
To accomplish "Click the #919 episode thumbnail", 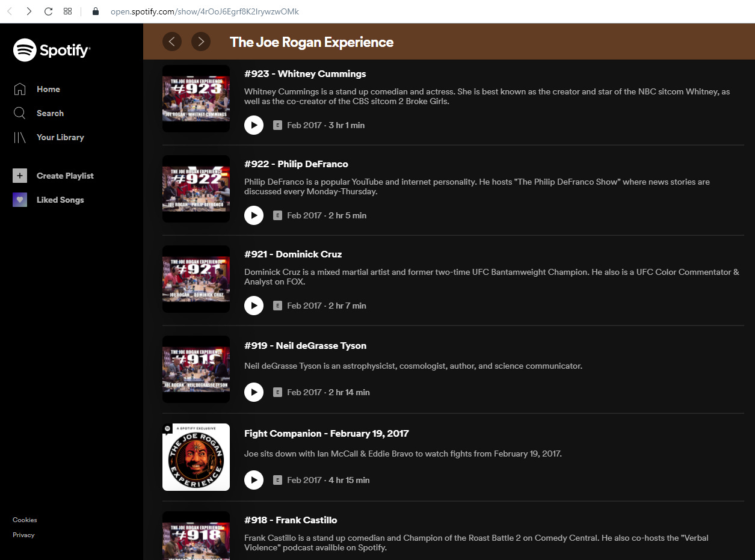I will coord(196,369).
